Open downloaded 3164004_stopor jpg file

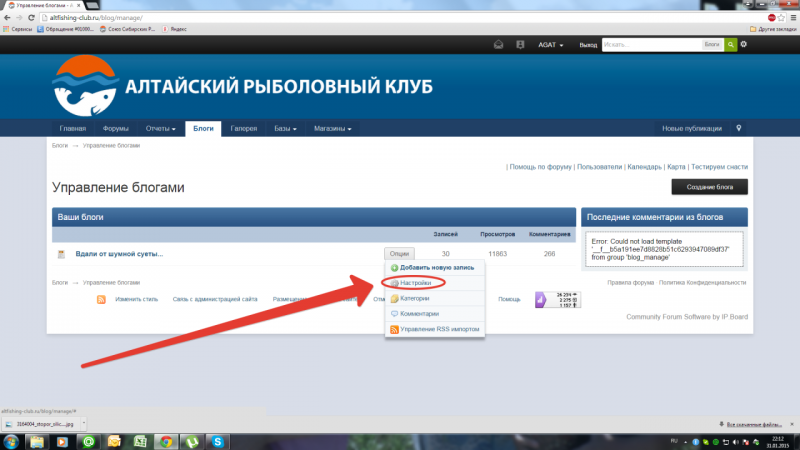[41, 423]
